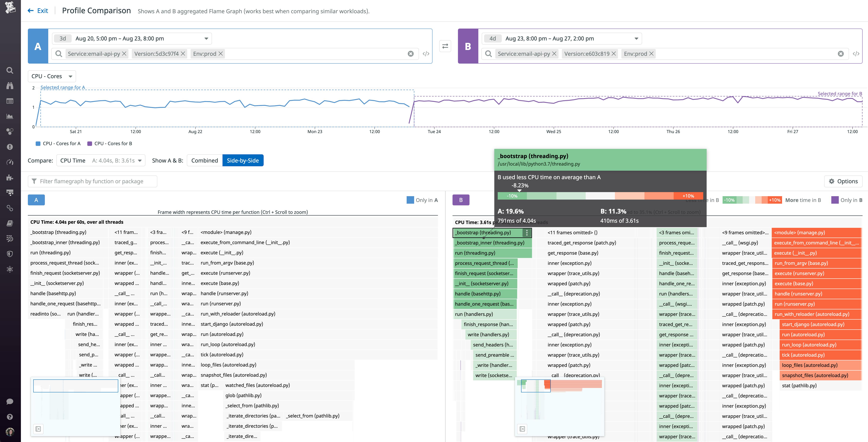Open Security via the shield sidebar icon
The height and width of the screenshot is (442, 868).
click(10, 254)
